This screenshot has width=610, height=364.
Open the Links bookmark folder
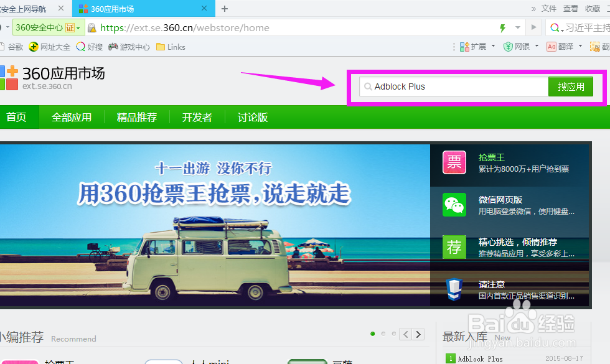click(x=171, y=47)
